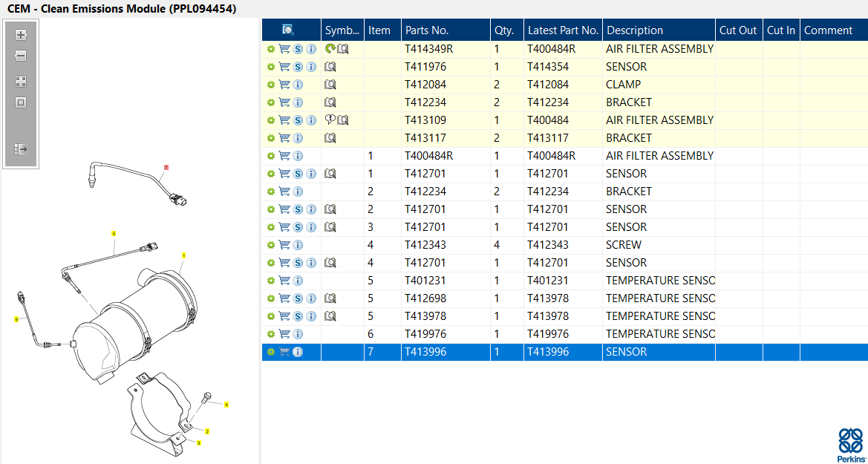Sort by the Description column header
This screenshot has width=868, height=464.
[x=635, y=30]
